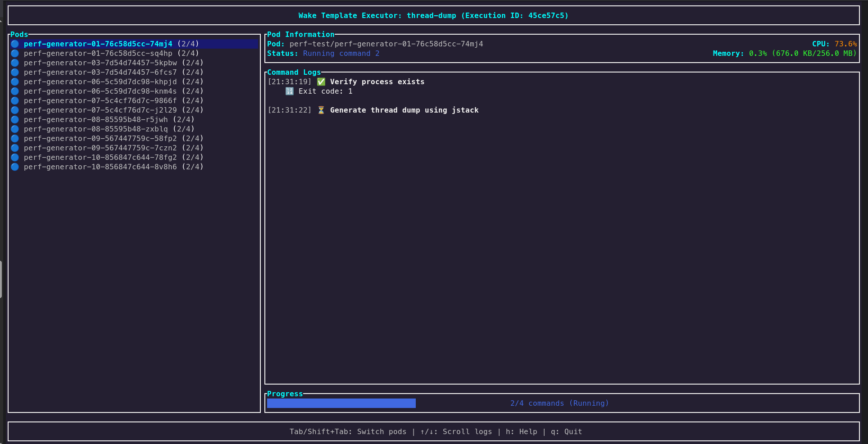Click the pod status dot for perf-generator-08-85595b48-r5jwh
The width and height of the screenshot is (868, 444).
click(x=14, y=119)
